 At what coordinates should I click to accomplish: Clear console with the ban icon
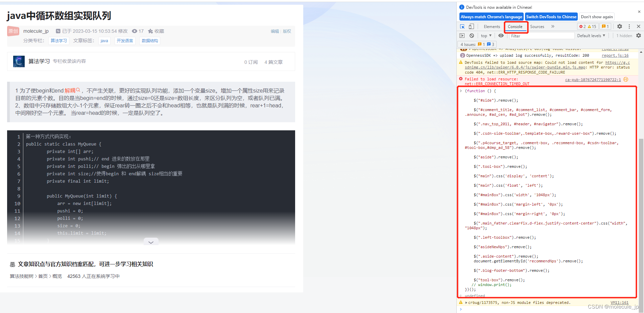pyautogui.click(x=472, y=35)
